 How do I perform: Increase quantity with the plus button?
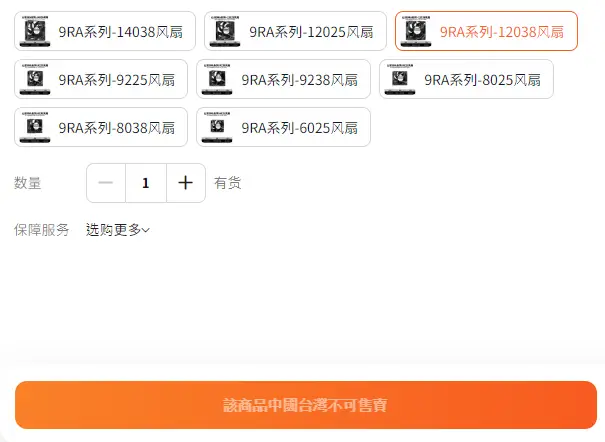(x=185, y=183)
